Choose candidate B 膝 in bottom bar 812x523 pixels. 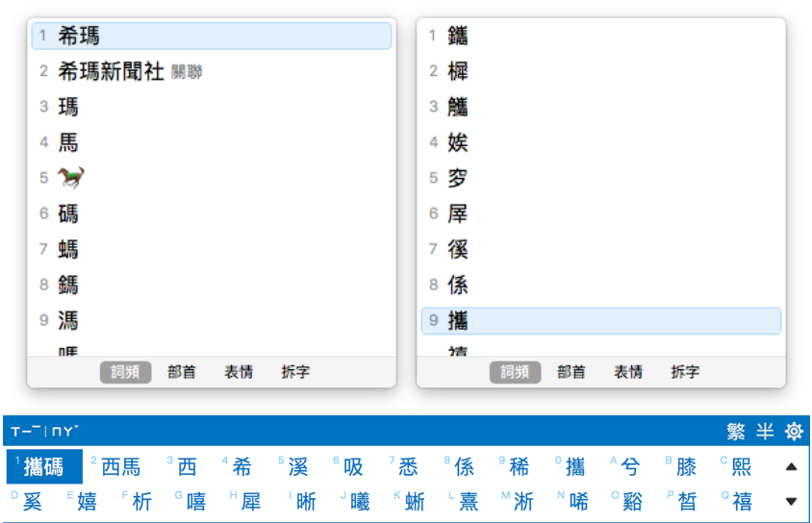point(681,466)
